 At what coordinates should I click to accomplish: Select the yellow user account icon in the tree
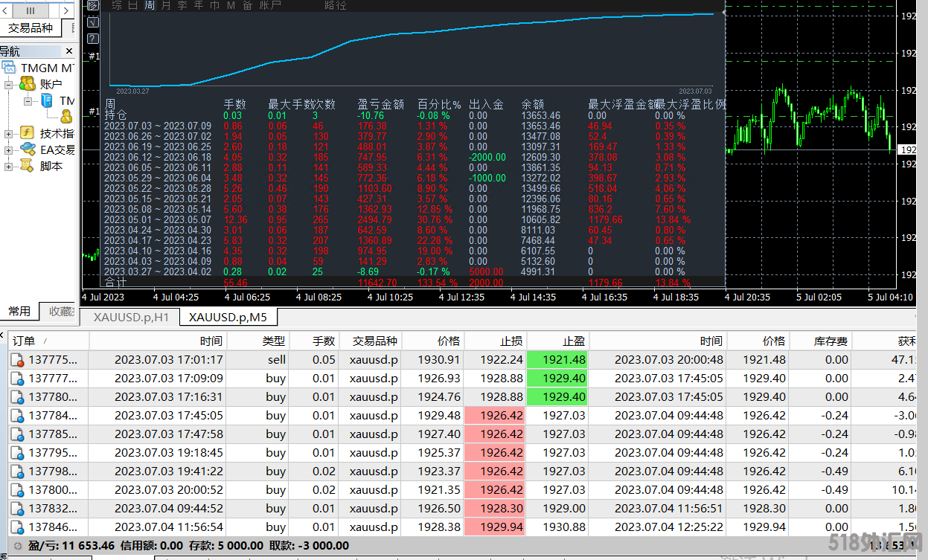coord(66,116)
